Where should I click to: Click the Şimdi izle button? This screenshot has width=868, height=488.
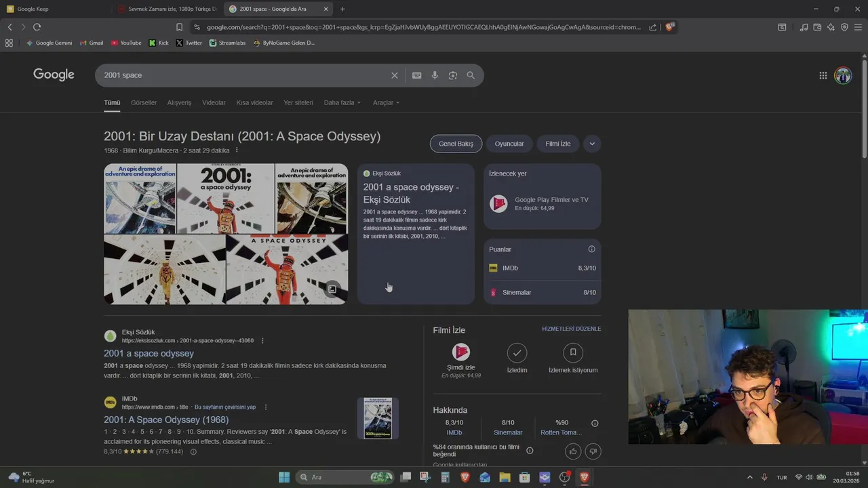[x=460, y=361]
